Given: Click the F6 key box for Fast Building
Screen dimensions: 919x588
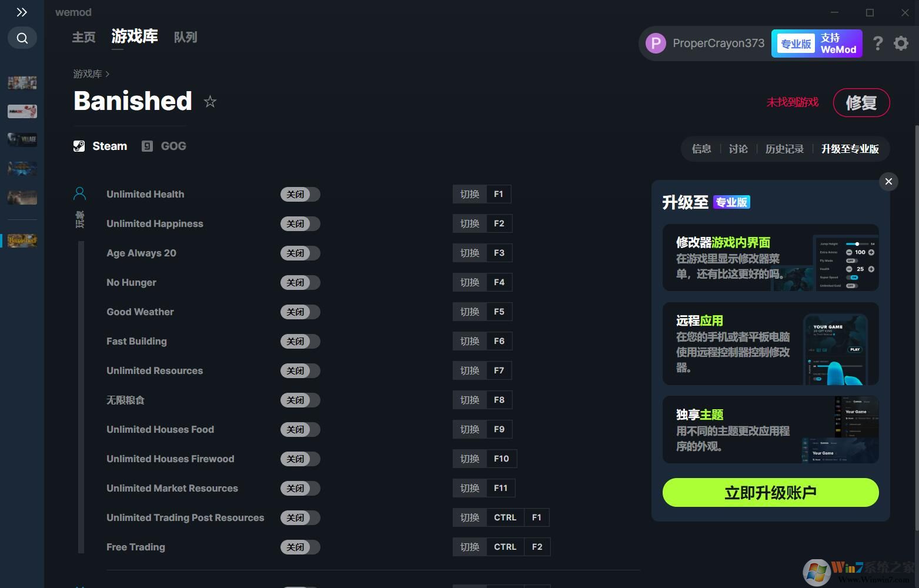Looking at the screenshot, I should point(499,341).
